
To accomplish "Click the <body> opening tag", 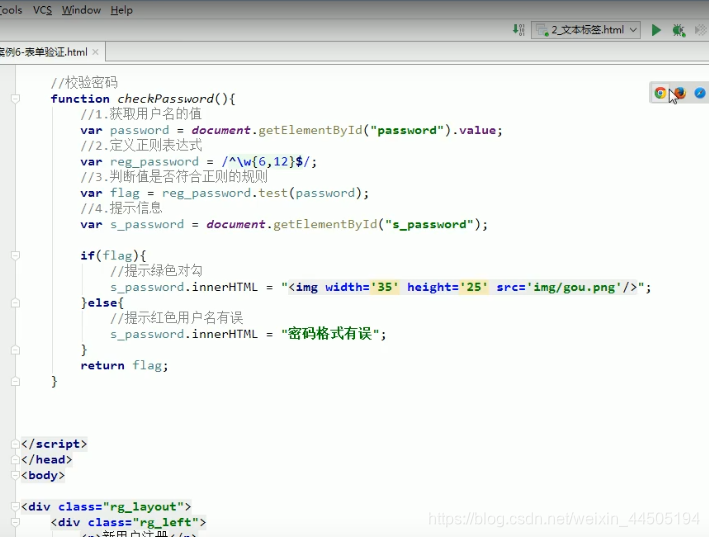I will (43, 476).
